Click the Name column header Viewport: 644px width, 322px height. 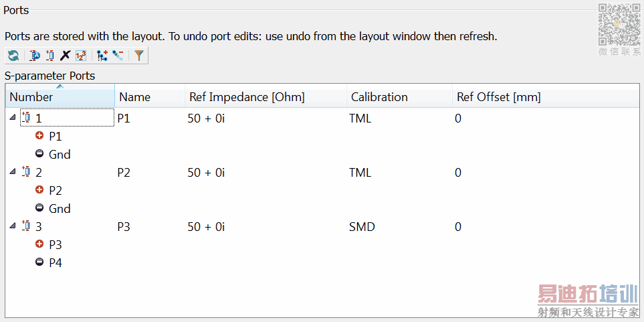[135, 97]
